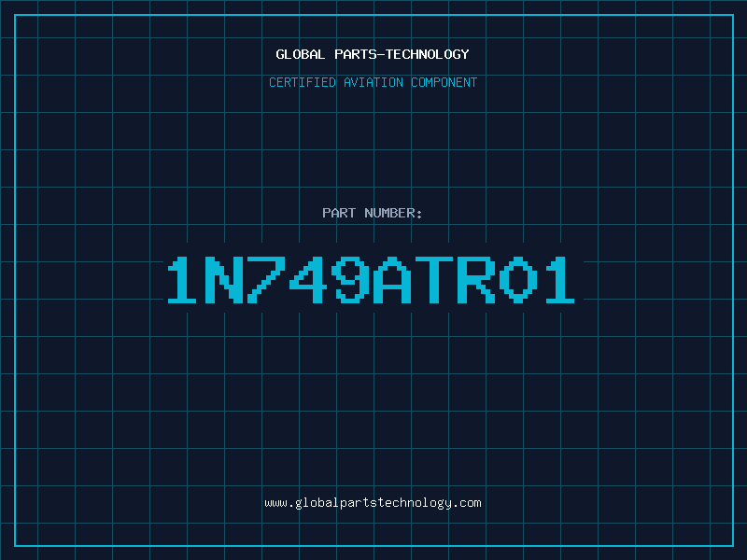Viewport: 747px width, 560px height.
Task: Select the part number 1N749ATR01
Action: (371, 280)
